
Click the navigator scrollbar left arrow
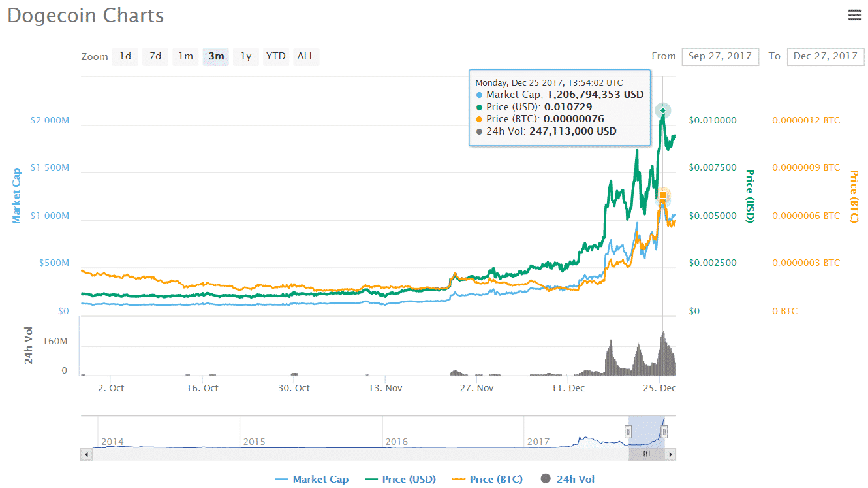click(85, 454)
